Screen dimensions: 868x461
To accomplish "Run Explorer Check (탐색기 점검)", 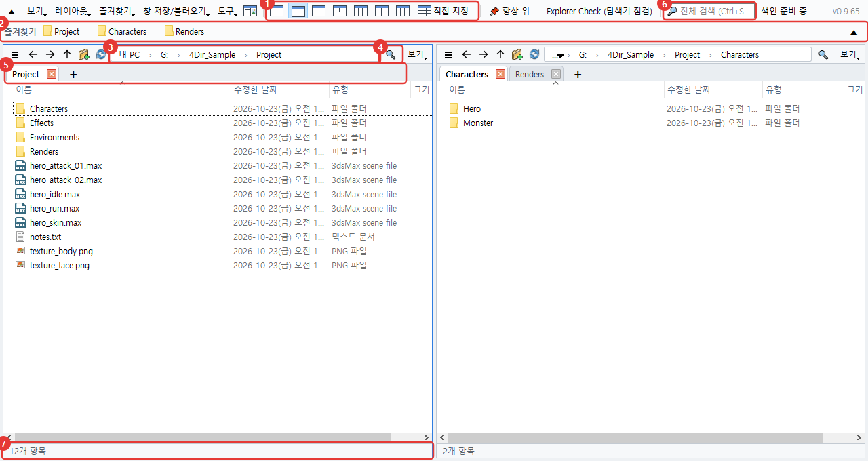I will click(x=599, y=11).
